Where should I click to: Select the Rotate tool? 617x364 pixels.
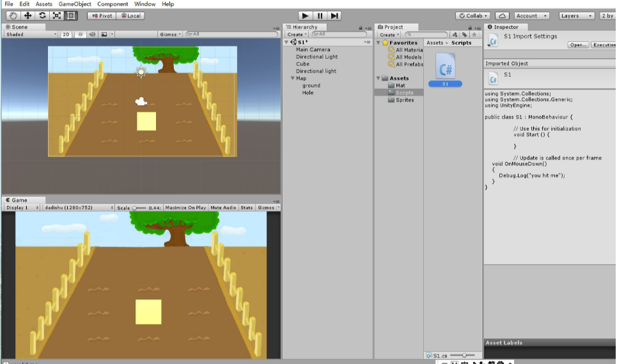coord(42,16)
